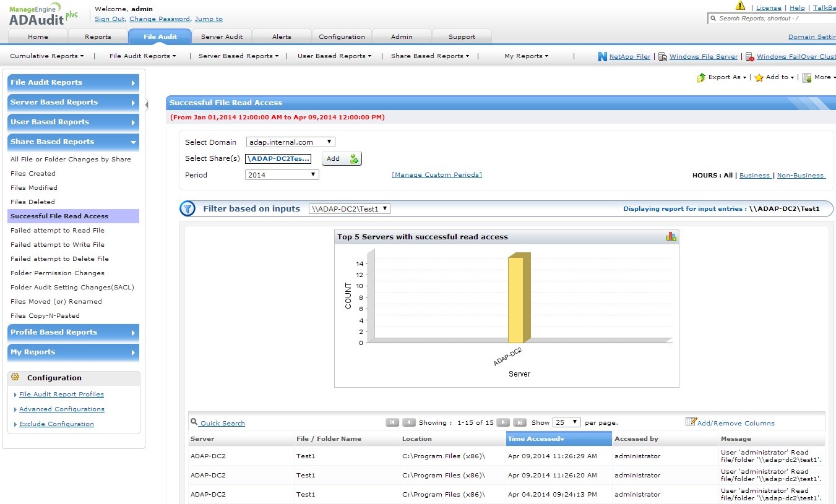Click the Change Password link
The image size is (836, 504).
coord(160,19)
